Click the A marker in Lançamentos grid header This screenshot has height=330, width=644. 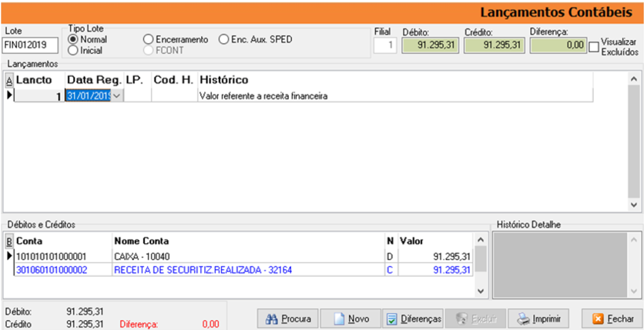(x=9, y=80)
